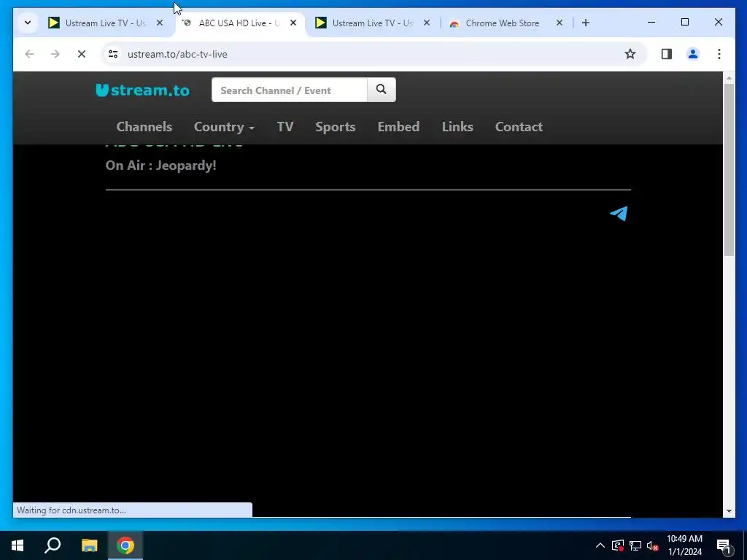Image resolution: width=747 pixels, height=560 pixels.
Task: Click the scrollbar down arrow
Action: click(729, 511)
